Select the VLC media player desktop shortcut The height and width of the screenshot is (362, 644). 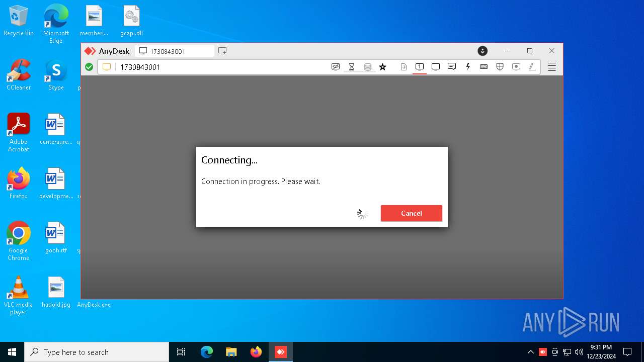pyautogui.click(x=19, y=295)
